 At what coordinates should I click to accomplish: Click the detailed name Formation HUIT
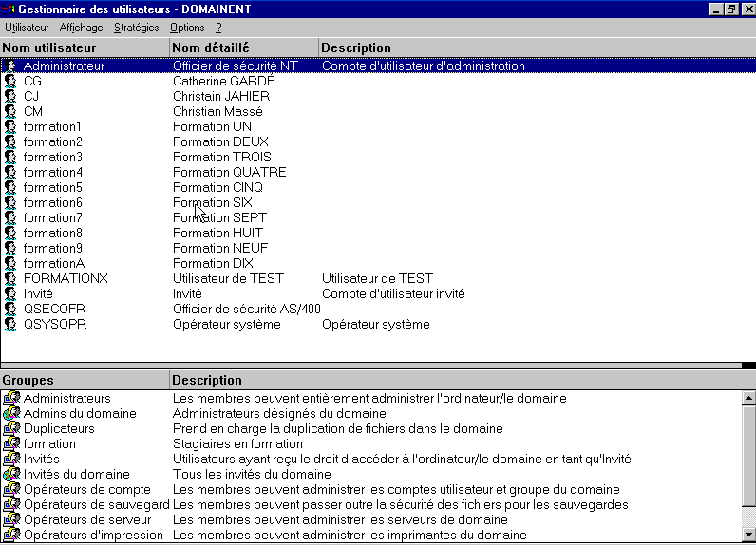pos(217,234)
